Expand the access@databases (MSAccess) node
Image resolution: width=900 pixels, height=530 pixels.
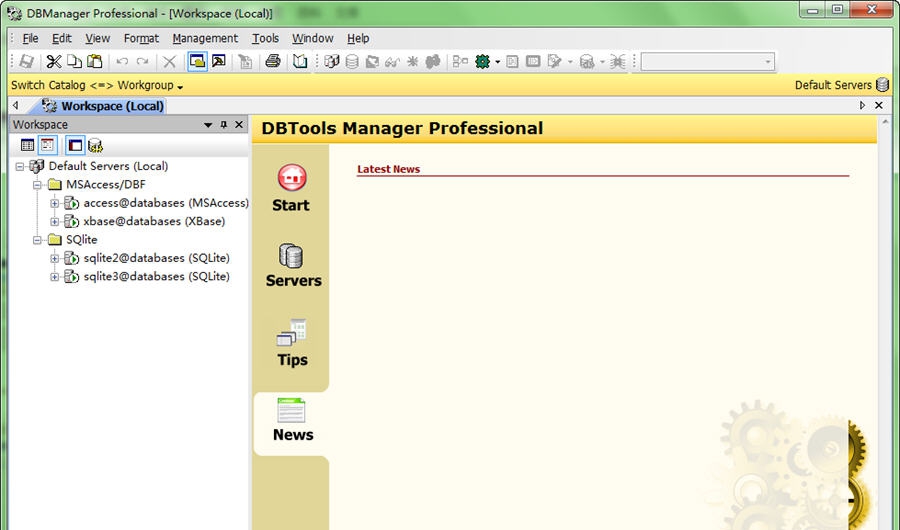tap(55, 203)
